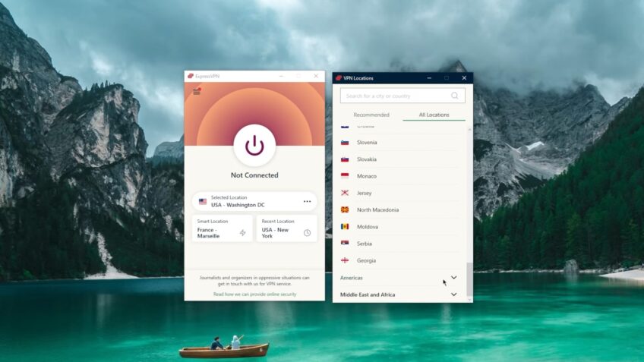This screenshot has width=644, height=362.
Task: Click the Middle East and Africa heading
Action: (368, 294)
